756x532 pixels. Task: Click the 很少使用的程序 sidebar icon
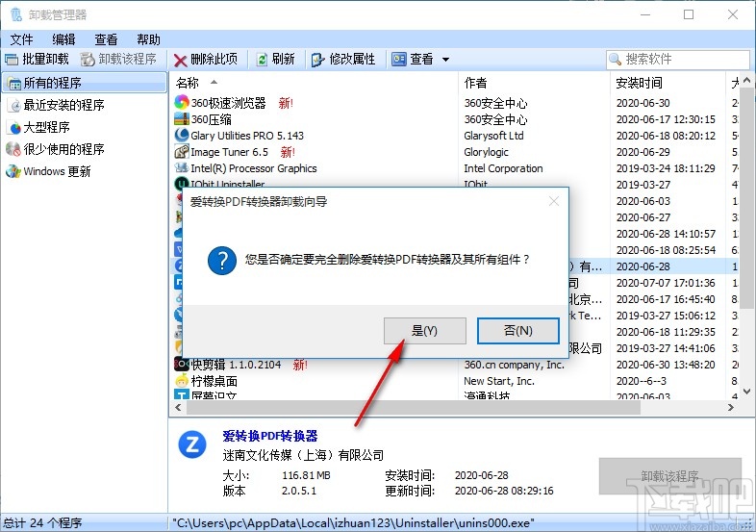point(13,149)
